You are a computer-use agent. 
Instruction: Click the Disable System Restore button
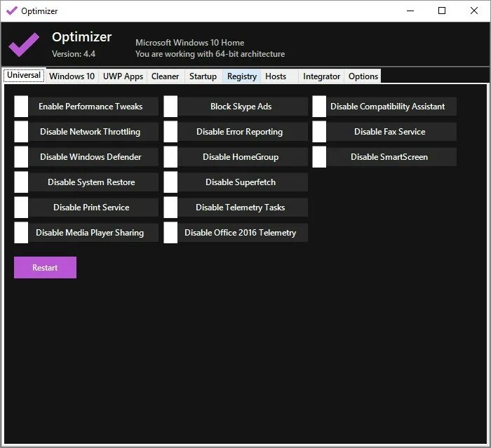click(93, 182)
